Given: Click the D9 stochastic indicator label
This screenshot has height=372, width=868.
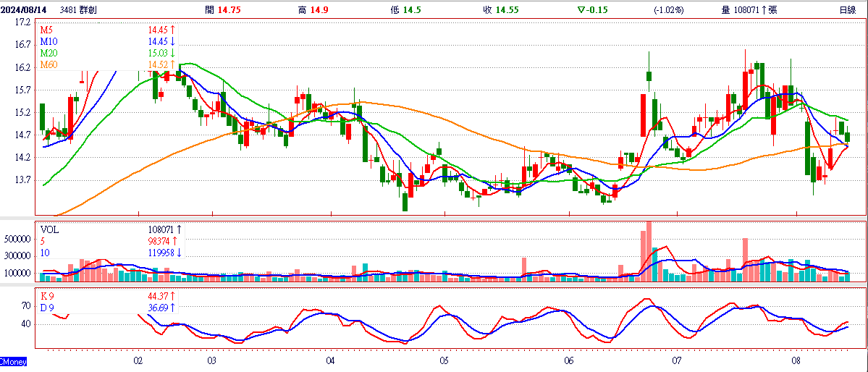Looking at the screenshot, I should pyautogui.click(x=46, y=308).
